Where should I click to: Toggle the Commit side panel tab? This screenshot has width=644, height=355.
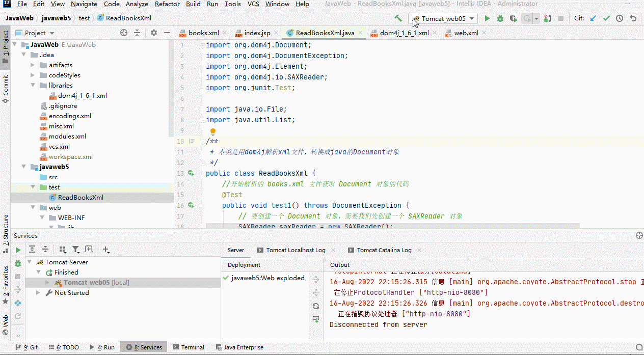(x=5, y=88)
